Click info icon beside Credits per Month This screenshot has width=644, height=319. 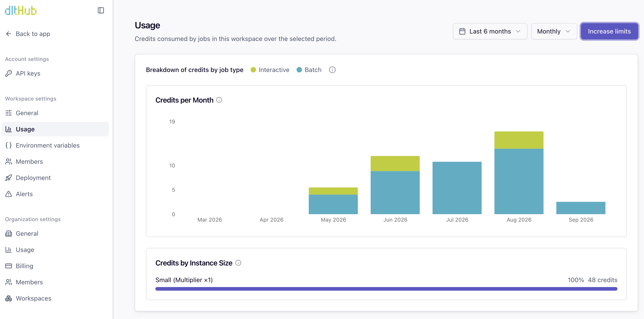[219, 100]
